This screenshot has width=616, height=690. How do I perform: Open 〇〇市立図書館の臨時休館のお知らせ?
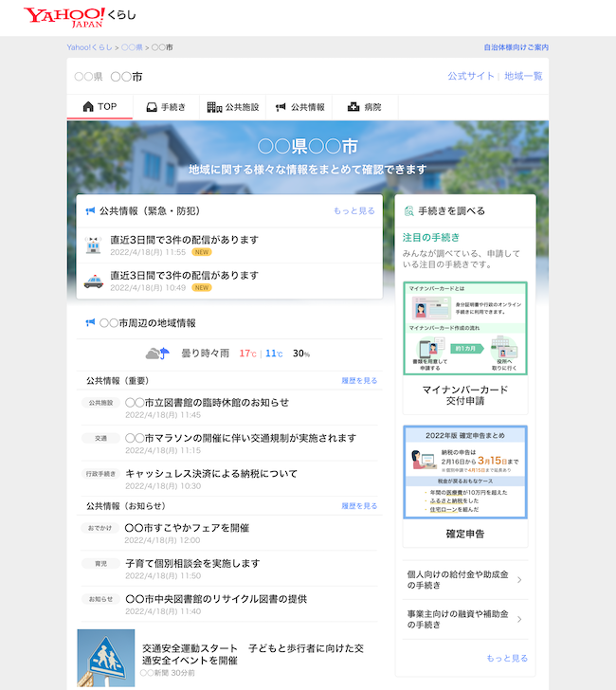(x=208, y=403)
